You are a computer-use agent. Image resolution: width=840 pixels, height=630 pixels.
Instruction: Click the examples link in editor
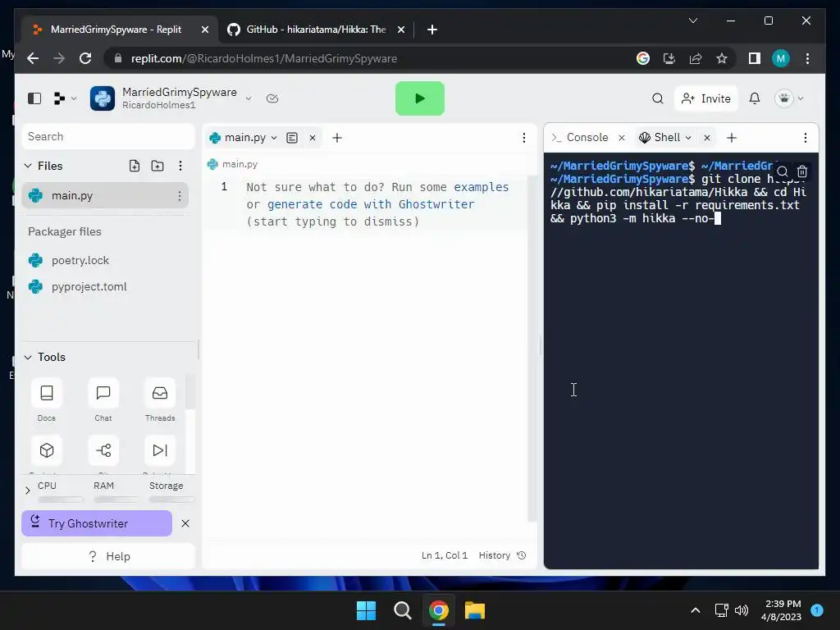point(481,187)
